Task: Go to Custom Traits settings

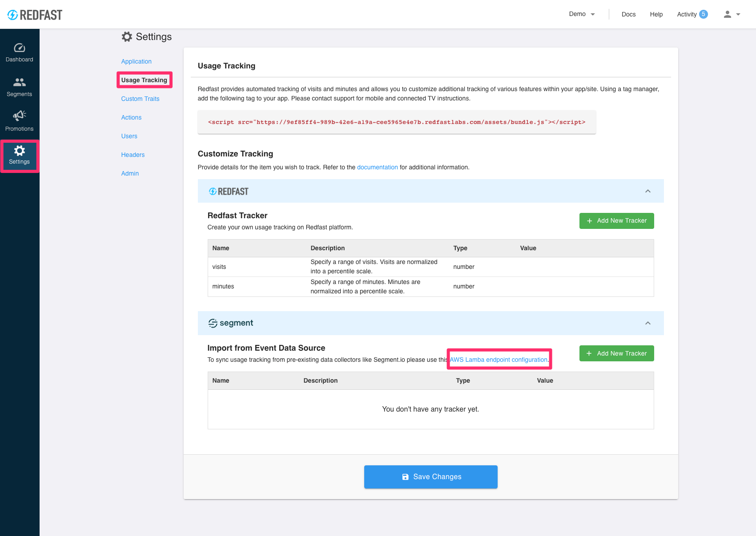Action: tap(140, 99)
